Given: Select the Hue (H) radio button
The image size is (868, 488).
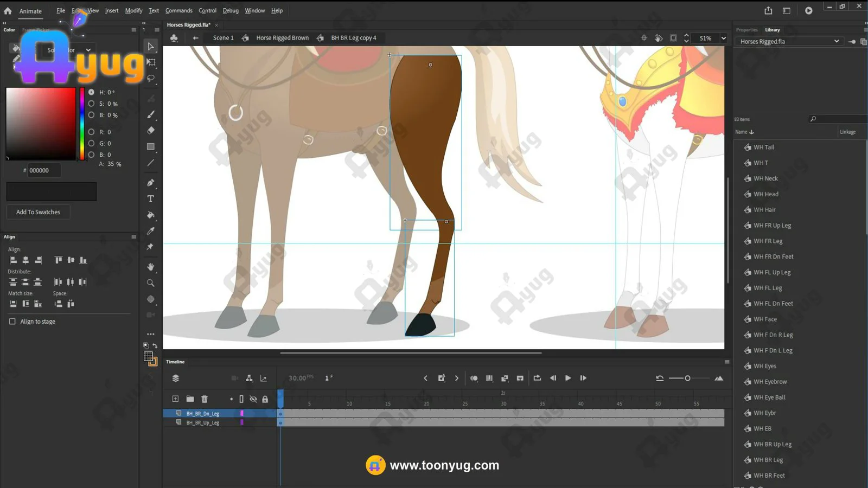Looking at the screenshot, I should [91, 92].
